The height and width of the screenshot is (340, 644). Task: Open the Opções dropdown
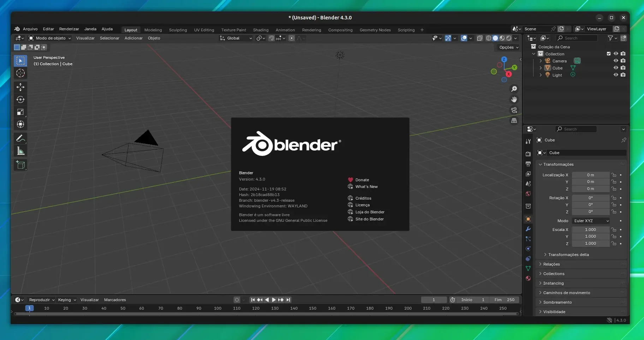509,47
